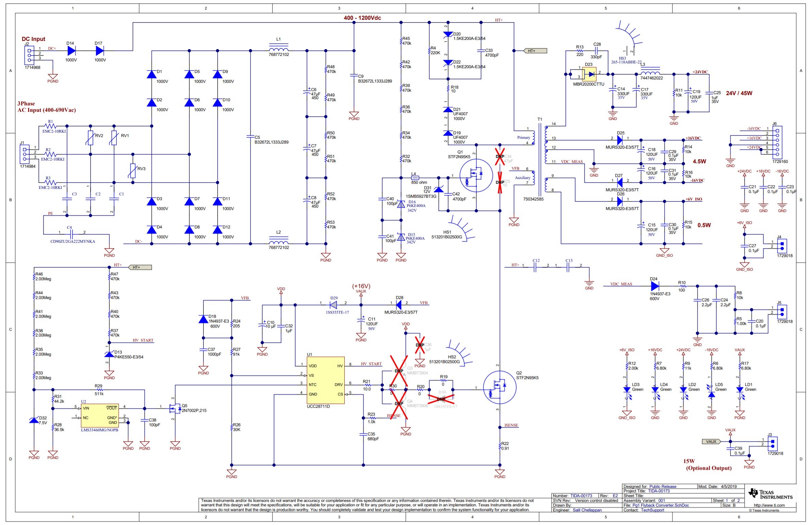Click the '24V / 45W' output label
The width and height of the screenshot is (812, 525).
[x=739, y=93]
